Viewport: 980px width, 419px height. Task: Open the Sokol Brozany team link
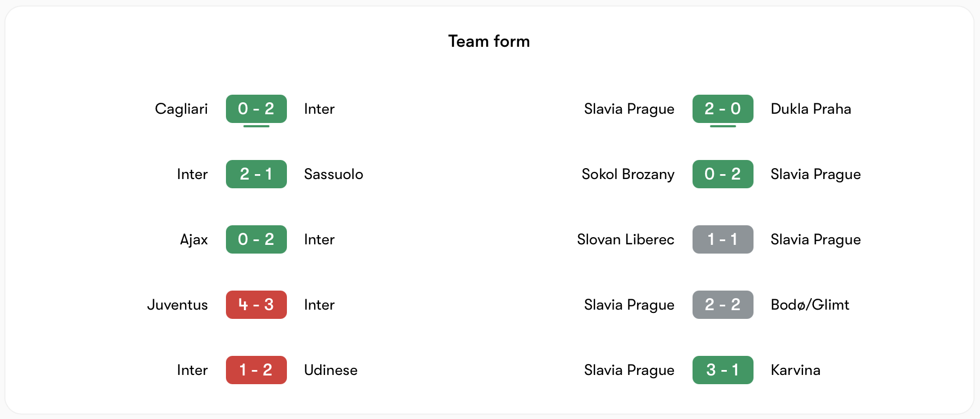tap(628, 174)
